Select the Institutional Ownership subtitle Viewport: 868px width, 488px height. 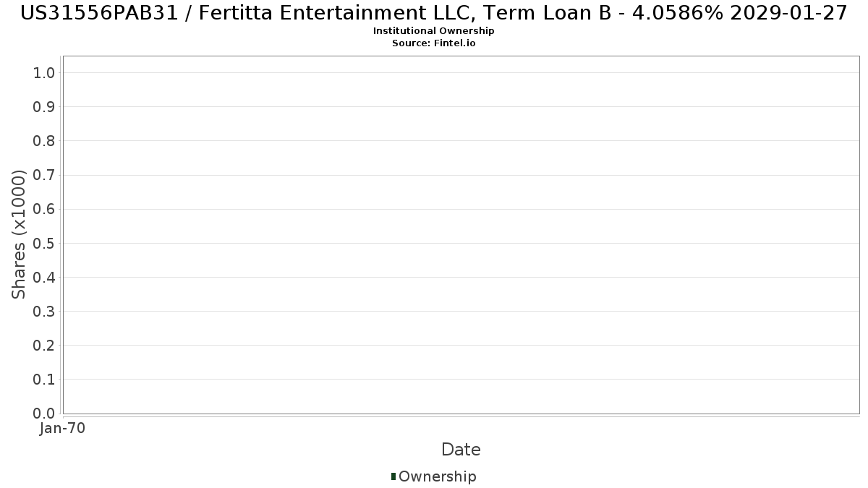pos(434,31)
